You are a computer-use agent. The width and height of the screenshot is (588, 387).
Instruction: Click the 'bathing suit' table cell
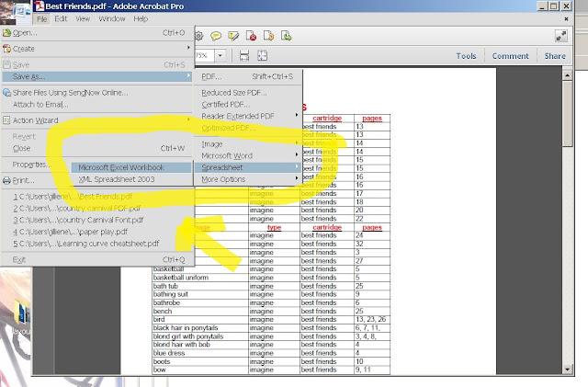pyautogui.click(x=200, y=294)
